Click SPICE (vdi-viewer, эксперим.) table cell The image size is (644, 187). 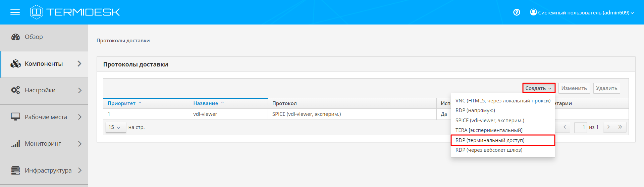(x=352, y=114)
